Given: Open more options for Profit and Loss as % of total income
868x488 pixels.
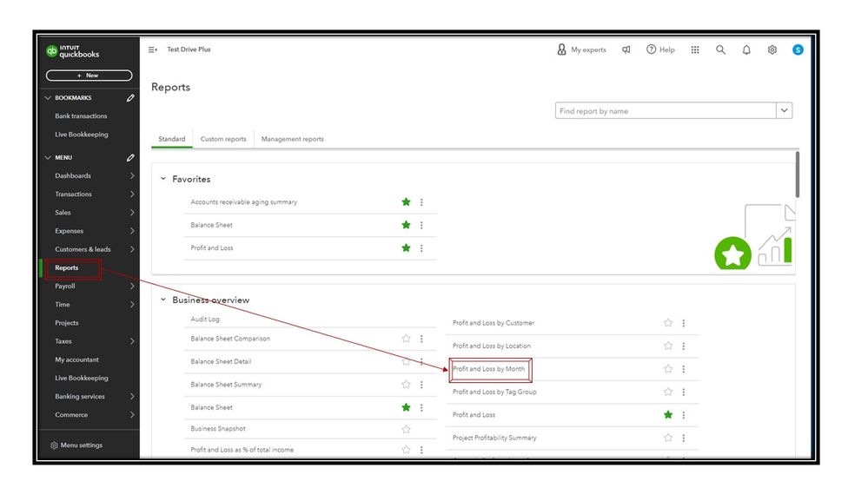Looking at the screenshot, I should (x=421, y=451).
